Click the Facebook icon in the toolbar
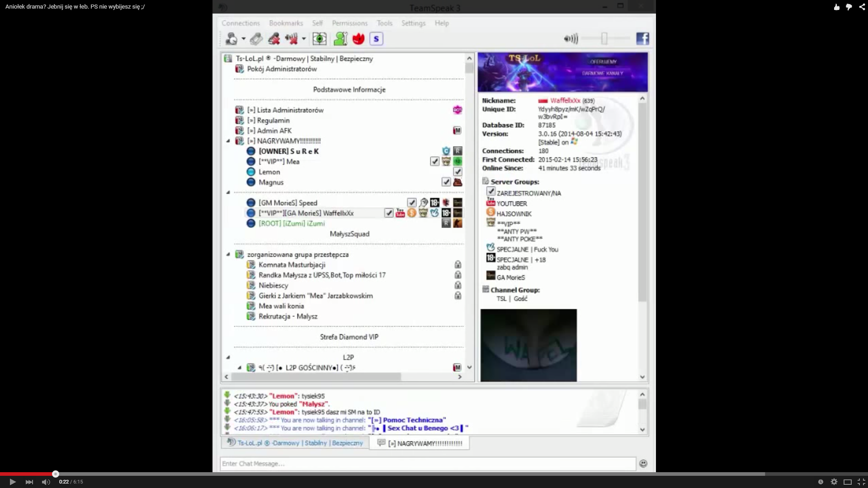868x488 pixels. (x=642, y=39)
